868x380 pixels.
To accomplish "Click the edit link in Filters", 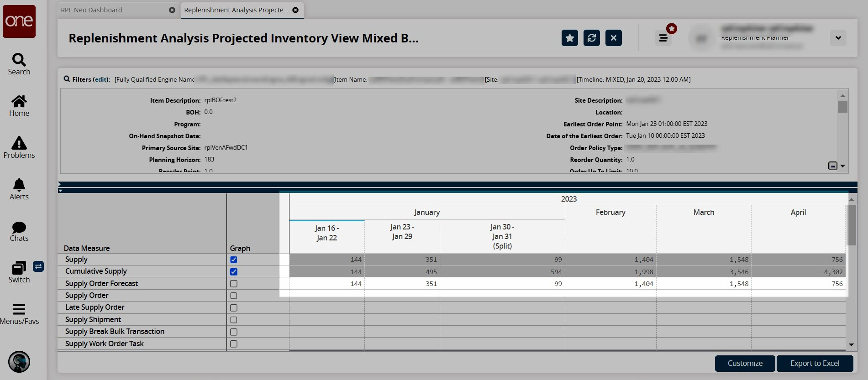I will (x=100, y=79).
